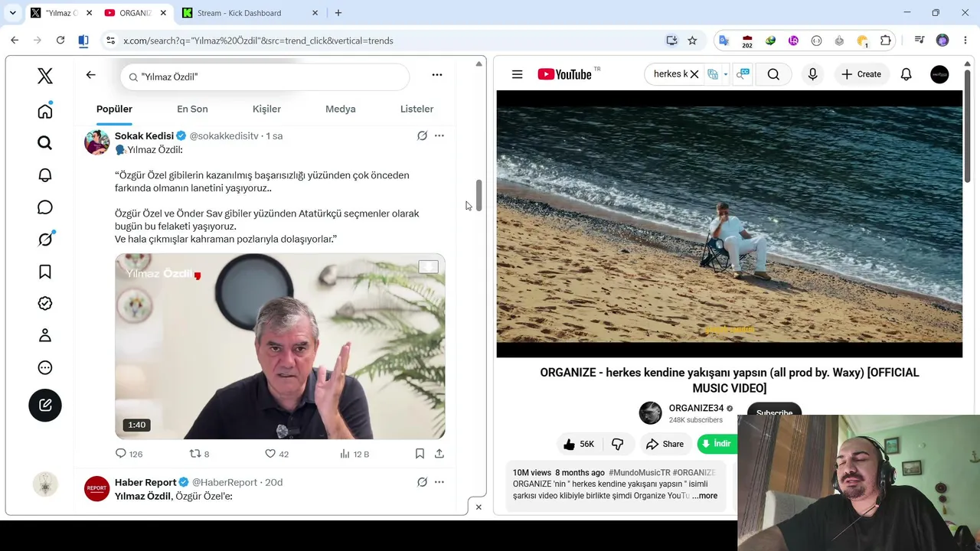Switch to the Medya tab
The width and height of the screenshot is (980, 551).
(x=341, y=109)
